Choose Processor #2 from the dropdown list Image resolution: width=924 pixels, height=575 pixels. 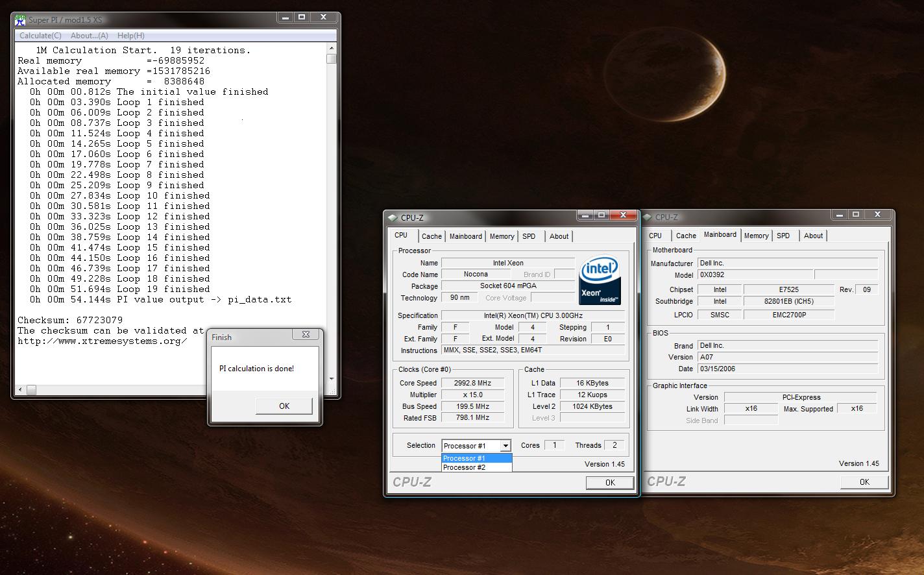477,467
